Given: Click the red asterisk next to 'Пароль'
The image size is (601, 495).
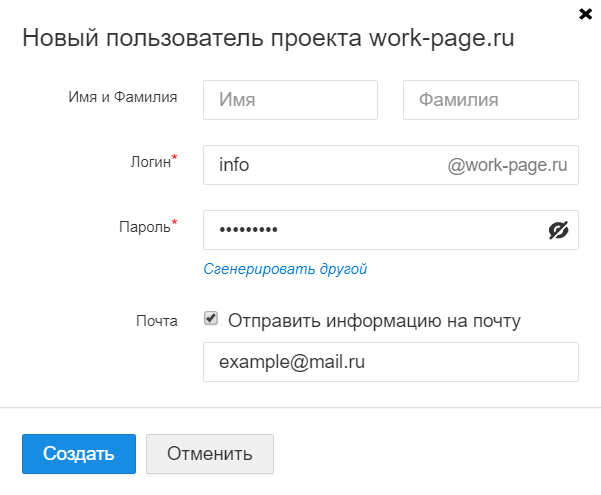Looking at the screenshot, I should coord(175,223).
